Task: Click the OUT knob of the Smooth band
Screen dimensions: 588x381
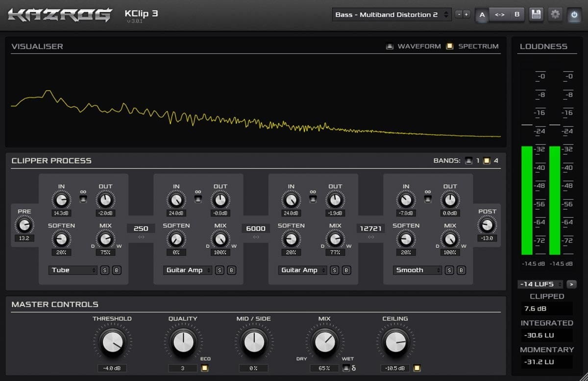Action: 450,200
